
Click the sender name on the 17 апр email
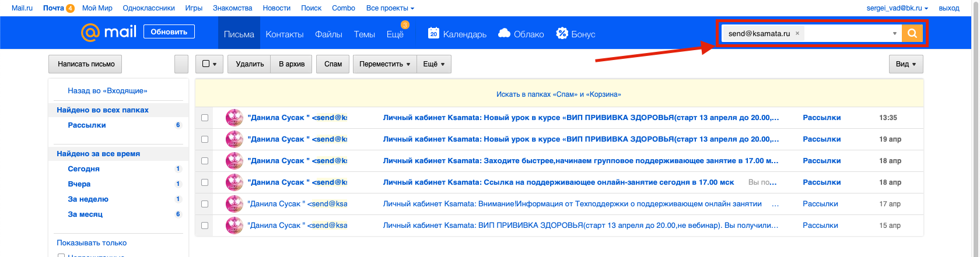click(x=297, y=204)
